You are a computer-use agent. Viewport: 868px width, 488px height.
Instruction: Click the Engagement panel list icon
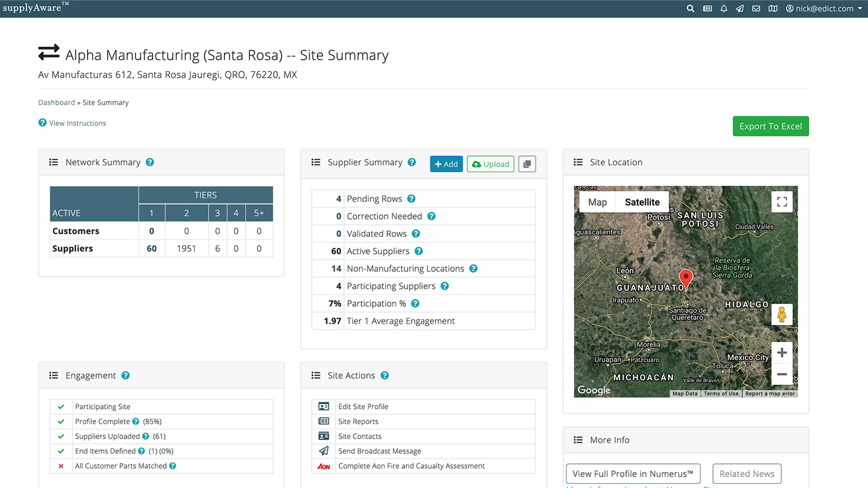tap(54, 375)
